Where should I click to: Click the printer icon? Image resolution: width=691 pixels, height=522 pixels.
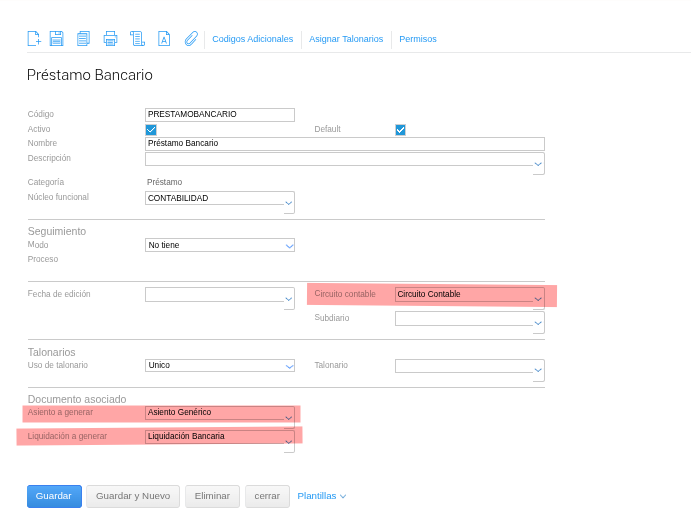pyautogui.click(x=110, y=39)
